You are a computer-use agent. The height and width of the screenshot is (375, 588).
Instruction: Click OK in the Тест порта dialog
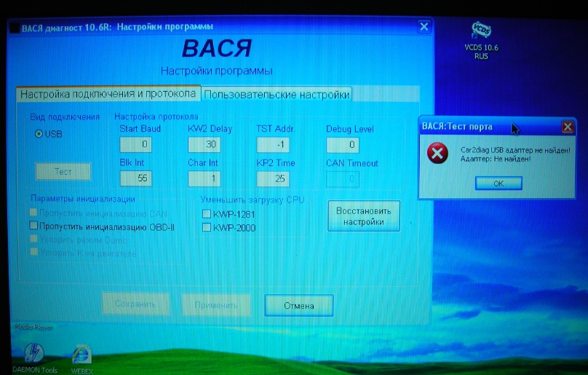(498, 183)
